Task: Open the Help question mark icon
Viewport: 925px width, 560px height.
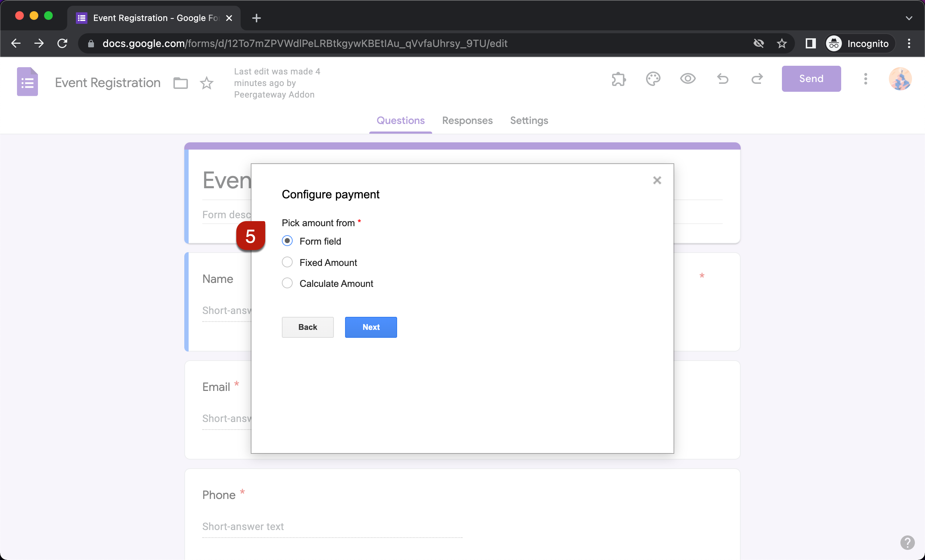Action: pos(908,543)
